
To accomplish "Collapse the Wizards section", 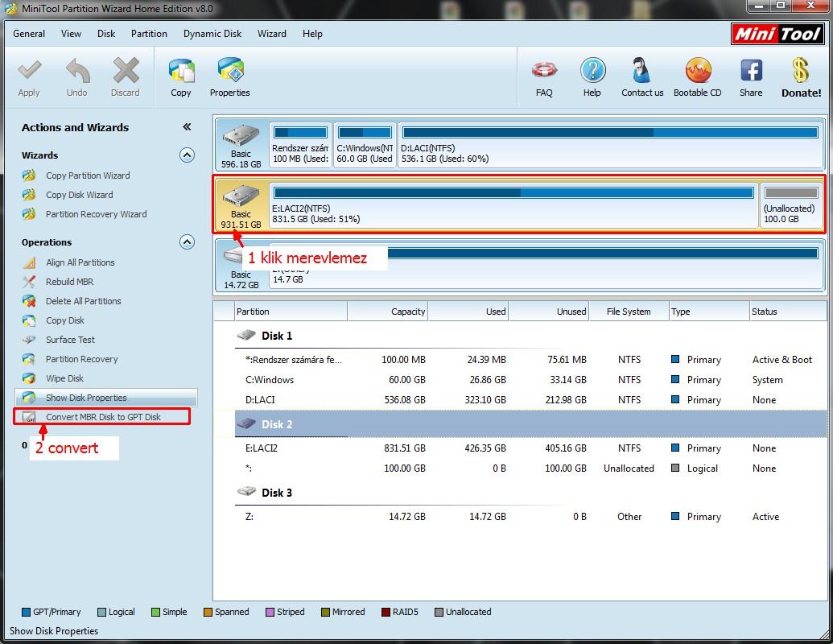I will (187, 155).
